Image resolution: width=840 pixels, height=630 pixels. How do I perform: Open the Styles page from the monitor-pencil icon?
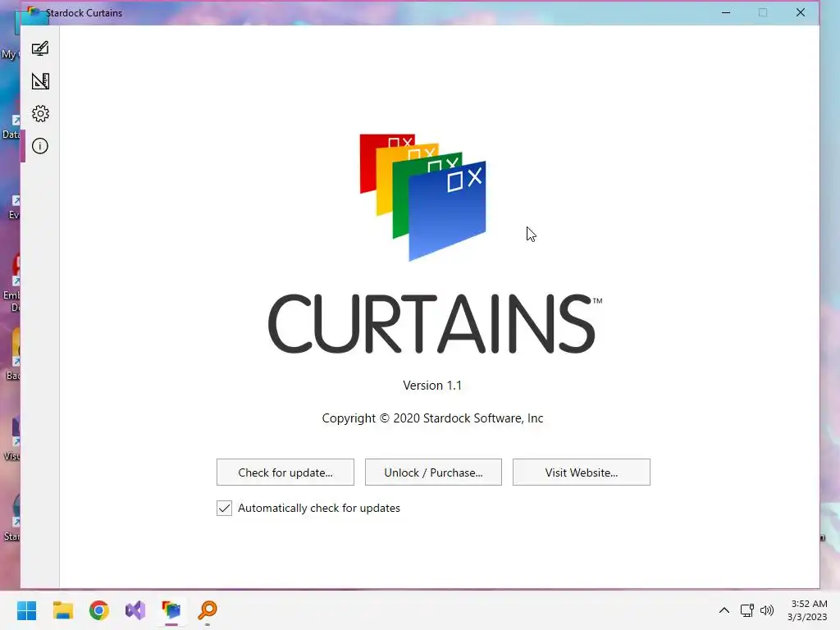click(x=40, y=48)
